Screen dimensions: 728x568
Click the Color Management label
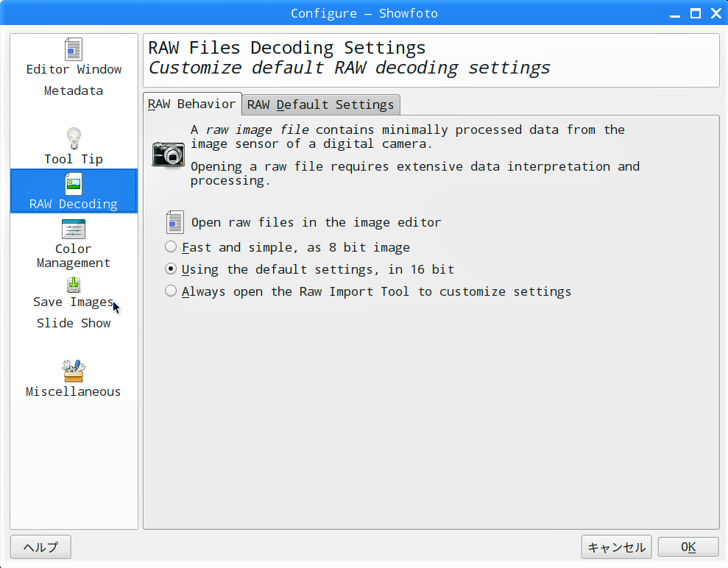tap(74, 256)
